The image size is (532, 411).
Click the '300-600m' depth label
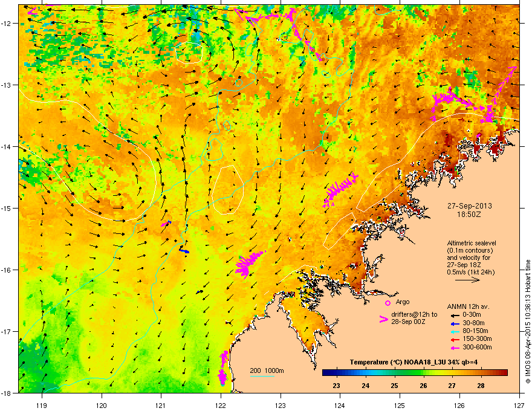click(x=477, y=348)
